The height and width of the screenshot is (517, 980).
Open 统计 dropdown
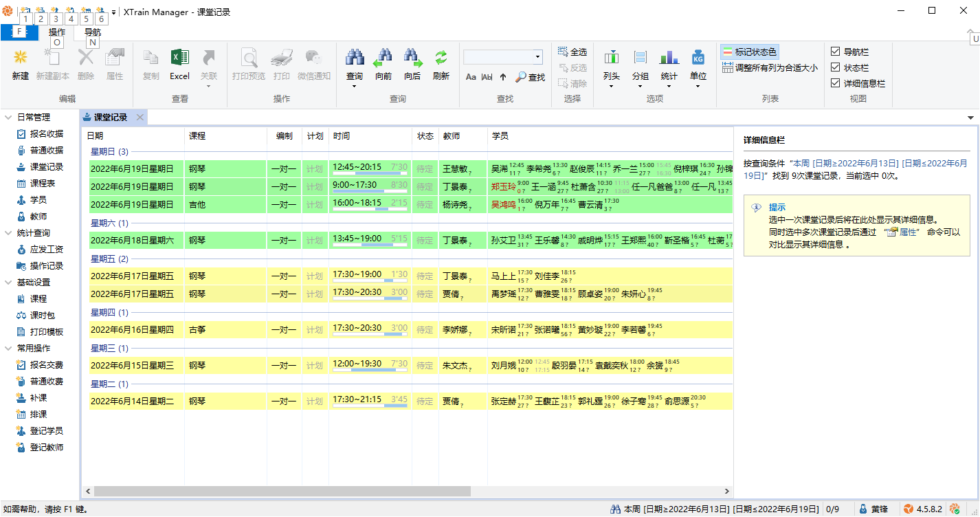point(669,68)
